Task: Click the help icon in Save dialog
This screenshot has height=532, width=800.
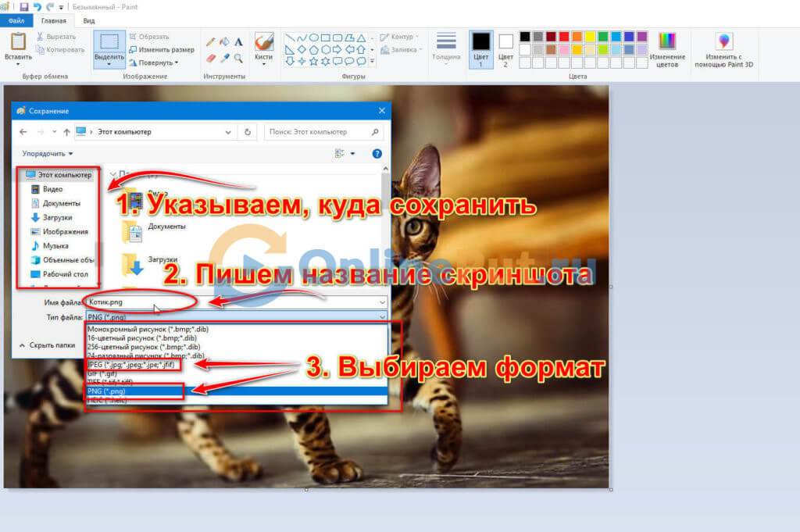Action: click(377, 154)
